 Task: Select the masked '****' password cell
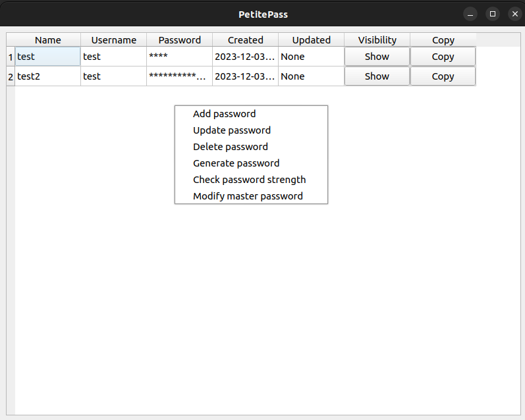(x=179, y=57)
